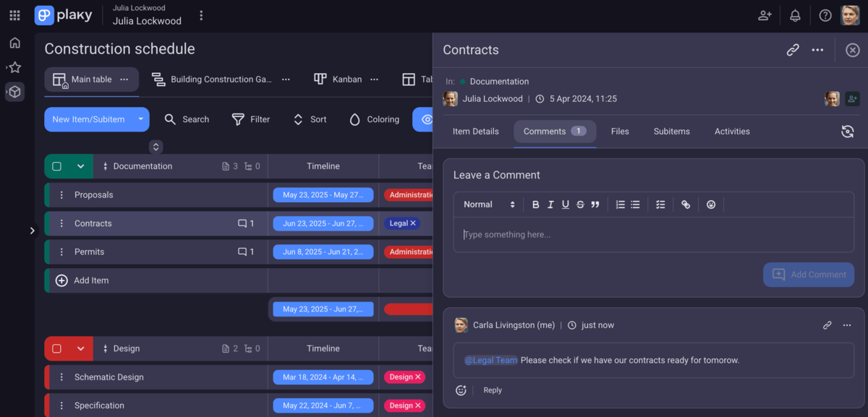The width and height of the screenshot is (868, 417).
Task: Click the invite members icon in top bar
Action: coord(765,14)
